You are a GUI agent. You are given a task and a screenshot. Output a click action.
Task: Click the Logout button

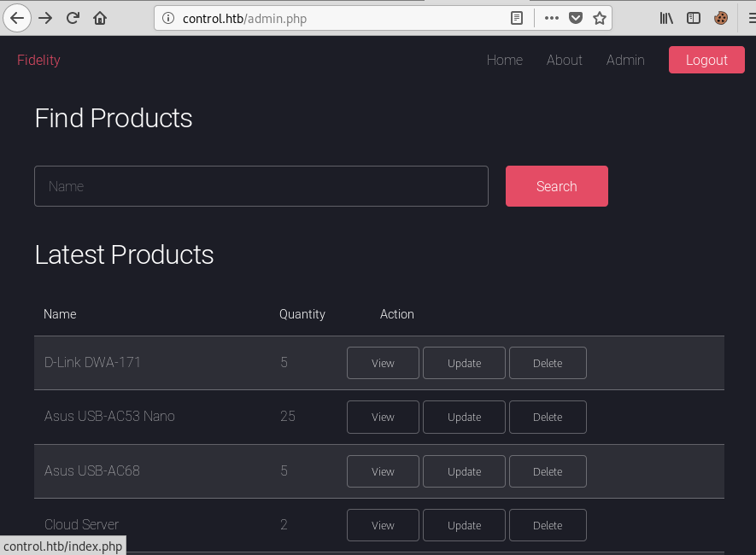(x=706, y=60)
